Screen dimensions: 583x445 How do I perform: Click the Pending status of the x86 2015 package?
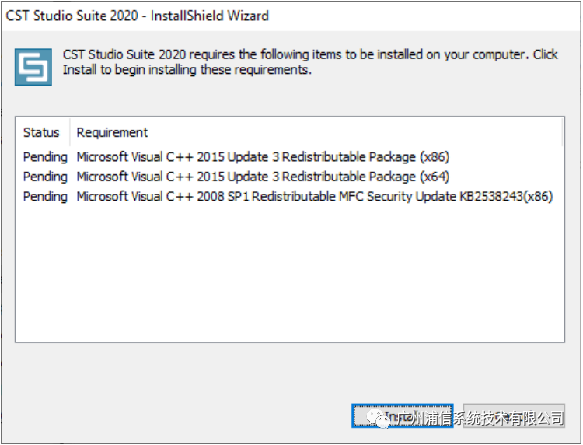pos(45,157)
